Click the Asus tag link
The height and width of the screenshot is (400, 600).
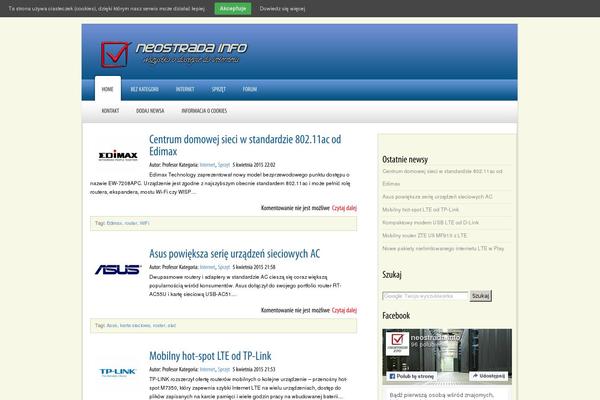(112, 325)
